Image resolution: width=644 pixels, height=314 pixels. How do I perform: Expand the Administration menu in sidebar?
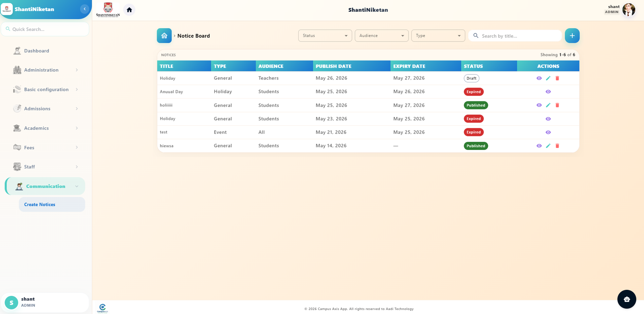pos(45,70)
